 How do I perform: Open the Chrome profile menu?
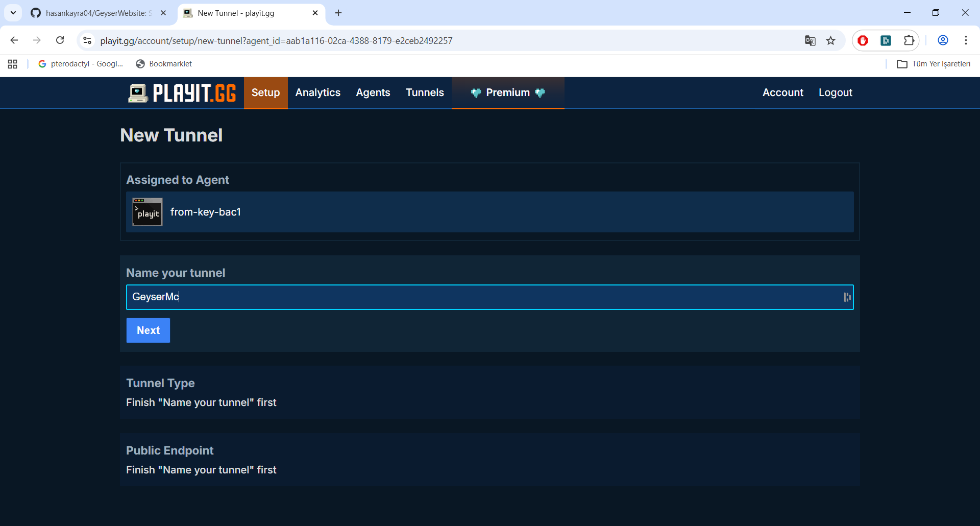pyautogui.click(x=943, y=40)
